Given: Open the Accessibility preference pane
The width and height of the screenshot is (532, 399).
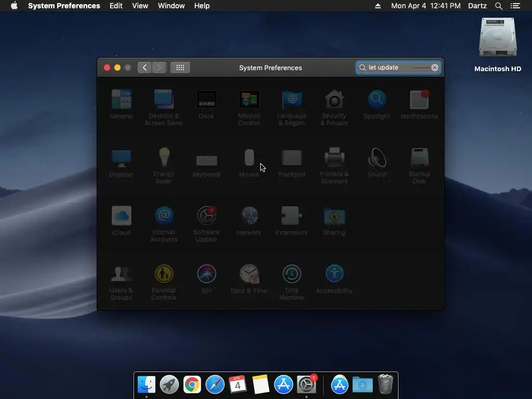Looking at the screenshot, I should (x=334, y=279).
